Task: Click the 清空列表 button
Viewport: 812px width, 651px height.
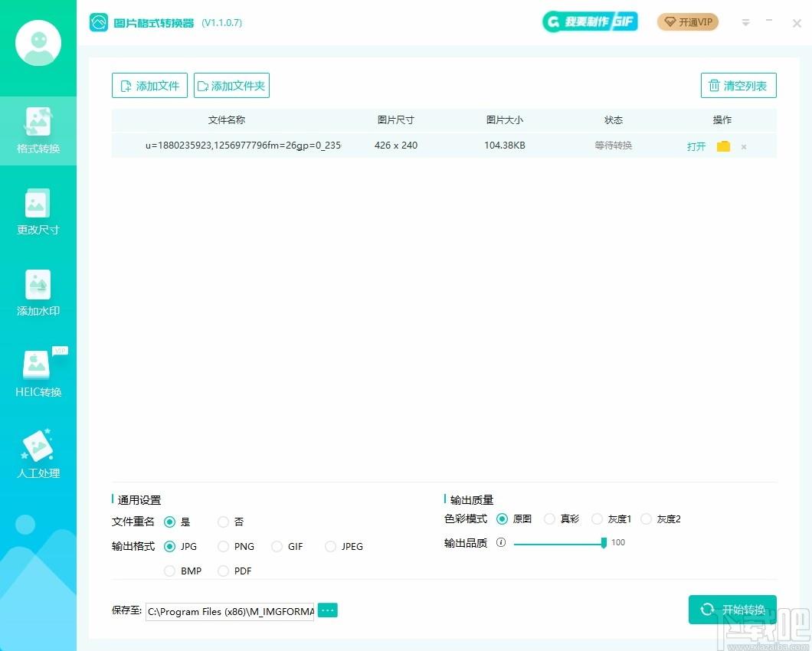Action: tap(738, 86)
